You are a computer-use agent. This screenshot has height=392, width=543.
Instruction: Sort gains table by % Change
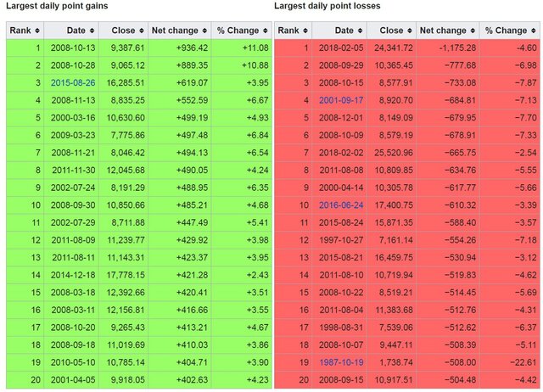[x=241, y=31]
